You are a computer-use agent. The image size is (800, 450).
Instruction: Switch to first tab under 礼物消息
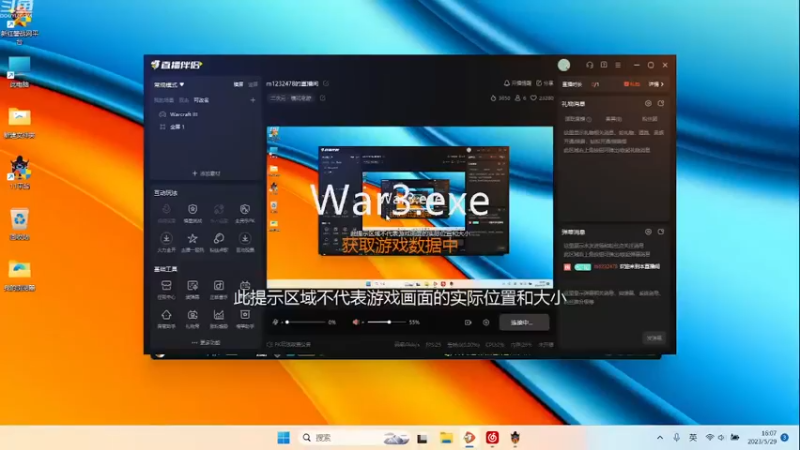[x=578, y=119]
